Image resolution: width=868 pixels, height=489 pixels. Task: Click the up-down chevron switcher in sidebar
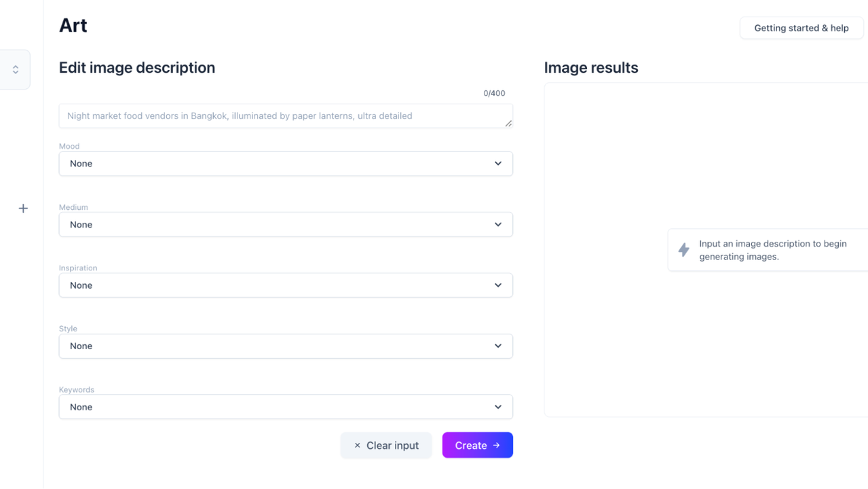[16, 70]
